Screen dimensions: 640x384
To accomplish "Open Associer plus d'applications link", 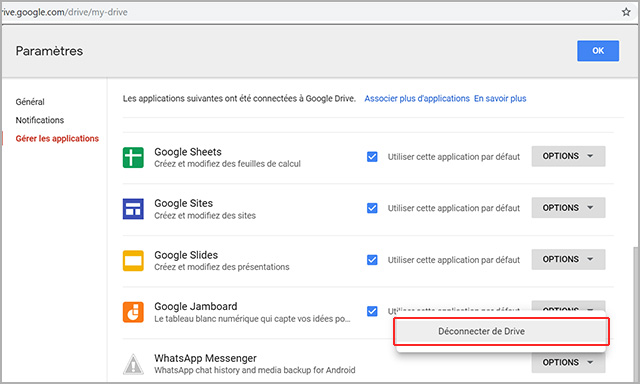I will coord(417,98).
